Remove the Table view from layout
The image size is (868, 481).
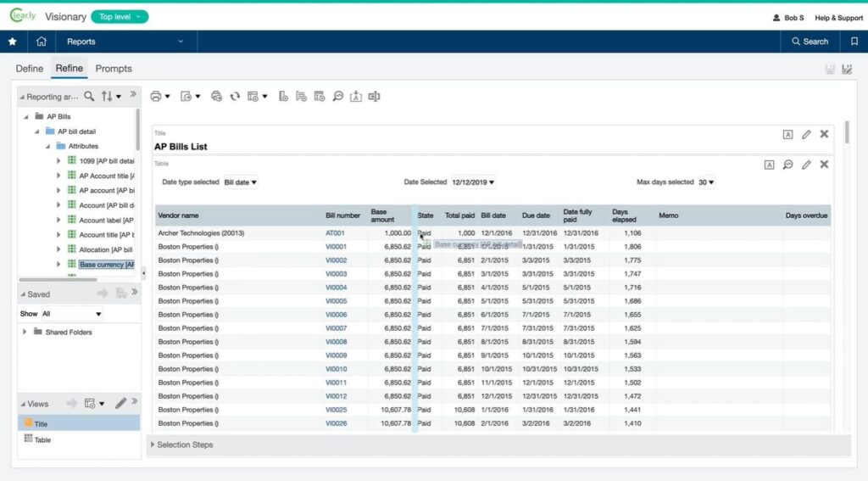(824, 164)
